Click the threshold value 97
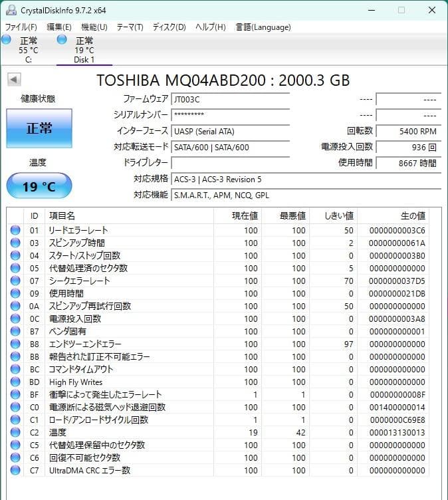The height and width of the screenshot is (500, 448). pyautogui.click(x=348, y=344)
